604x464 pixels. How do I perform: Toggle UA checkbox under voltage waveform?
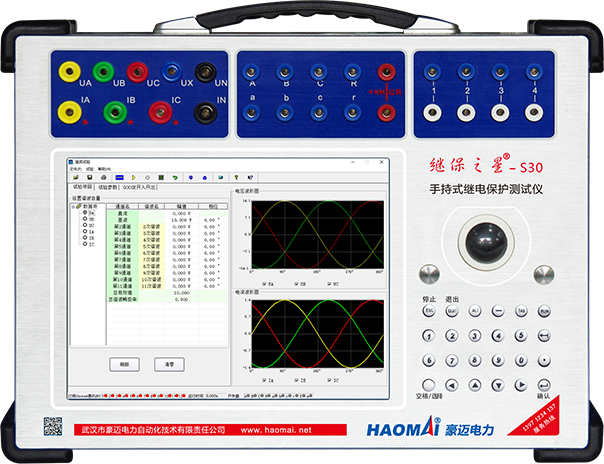coord(264,284)
